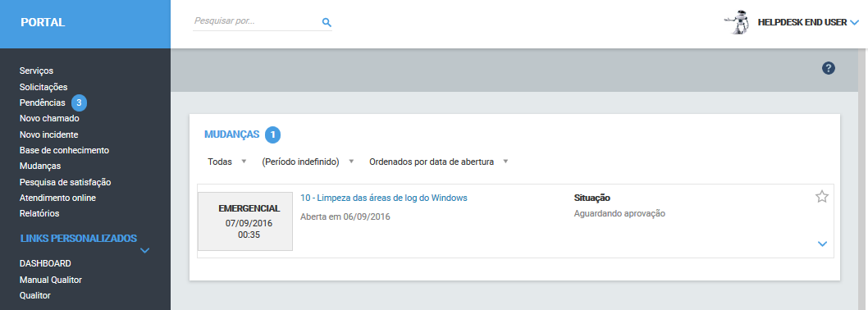Open the Manual Qualitor link
868x310 pixels.
click(51, 280)
